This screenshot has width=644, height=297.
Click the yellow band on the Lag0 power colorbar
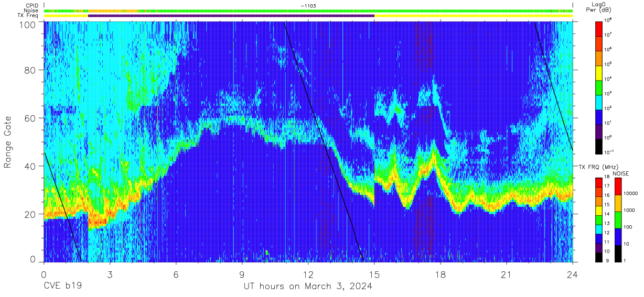tap(599, 72)
